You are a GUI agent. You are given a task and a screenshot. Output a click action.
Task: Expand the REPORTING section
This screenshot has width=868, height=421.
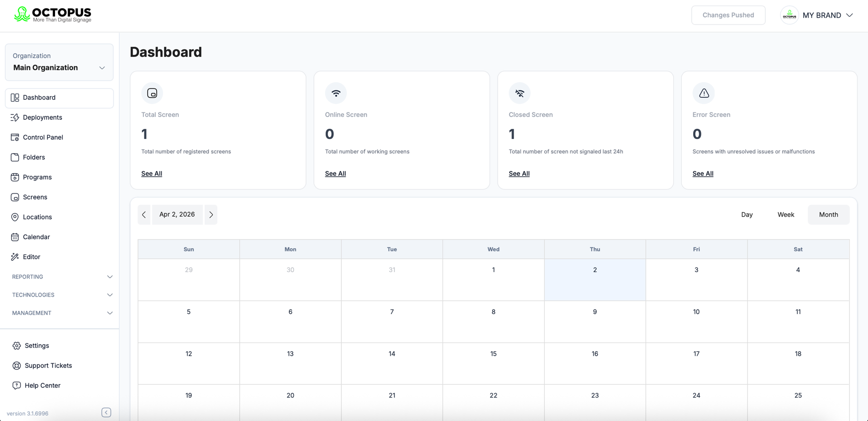tap(62, 277)
